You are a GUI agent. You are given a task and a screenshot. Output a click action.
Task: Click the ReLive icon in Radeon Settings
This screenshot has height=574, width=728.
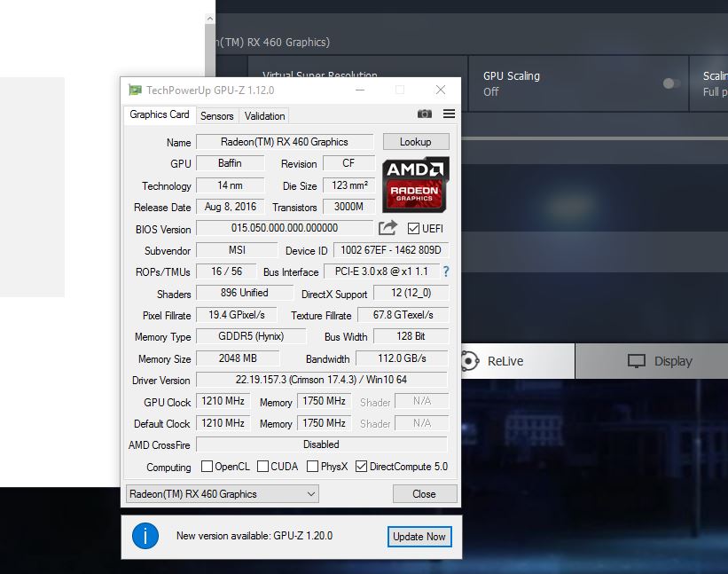[x=470, y=361]
